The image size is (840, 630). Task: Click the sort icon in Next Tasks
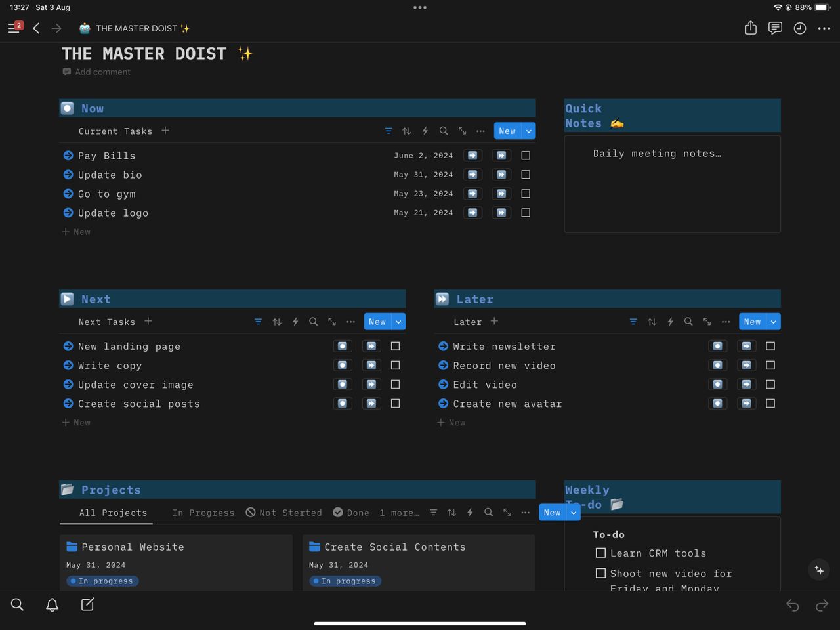(x=277, y=322)
